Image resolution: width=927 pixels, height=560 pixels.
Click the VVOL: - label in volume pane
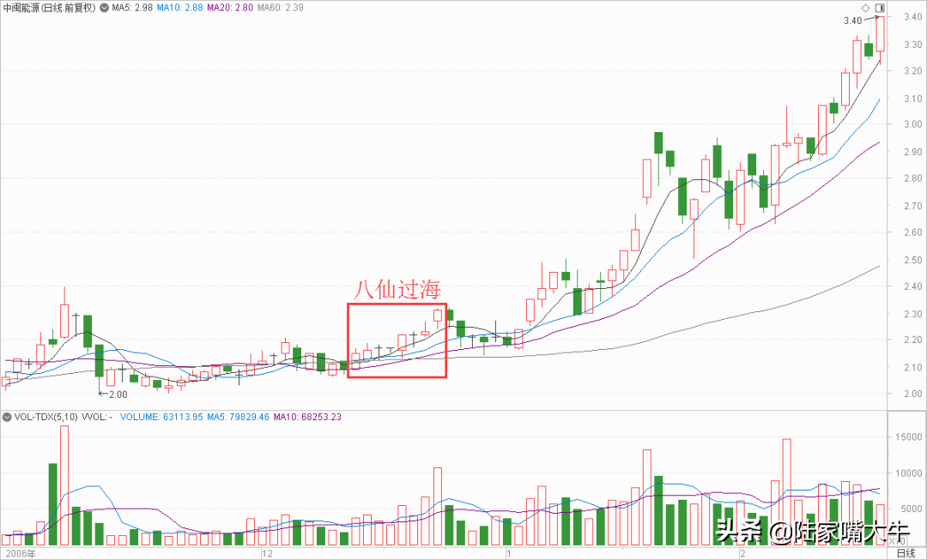click(97, 417)
